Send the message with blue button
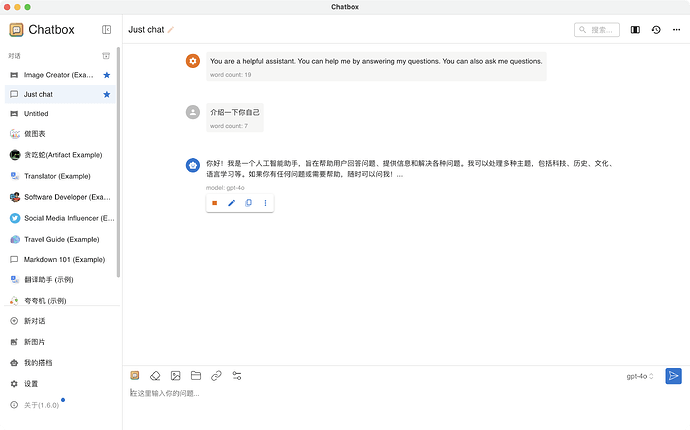 [x=673, y=376]
